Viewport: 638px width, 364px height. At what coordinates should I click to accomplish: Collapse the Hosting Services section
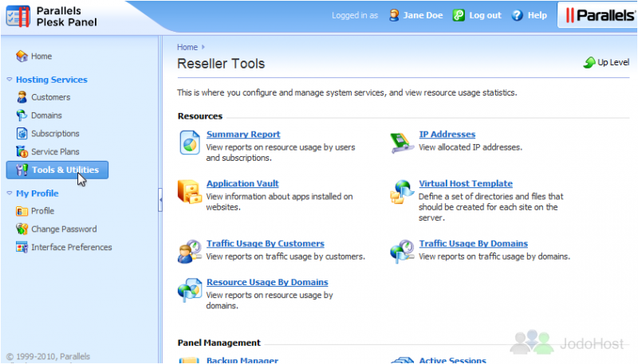pos(10,80)
